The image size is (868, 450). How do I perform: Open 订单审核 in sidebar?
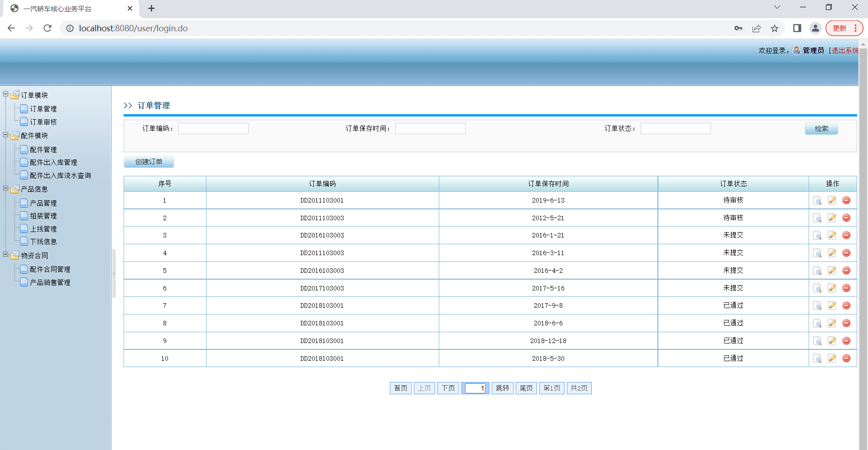click(43, 122)
